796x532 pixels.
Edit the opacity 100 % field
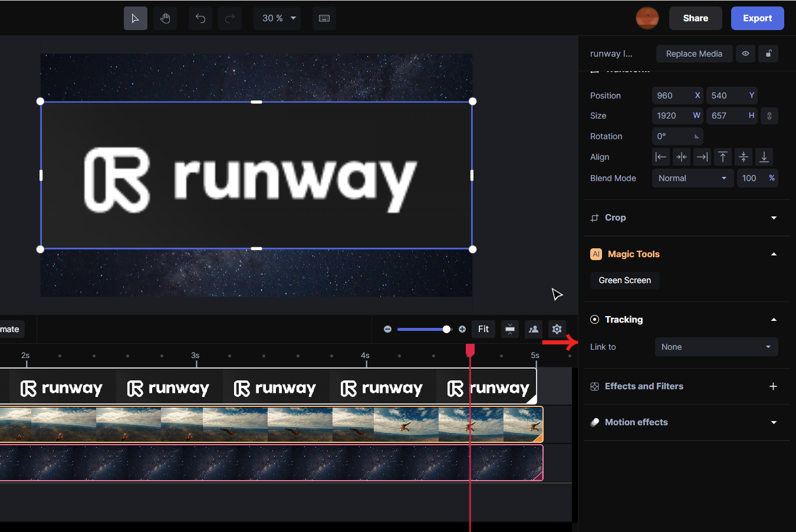click(x=758, y=178)
